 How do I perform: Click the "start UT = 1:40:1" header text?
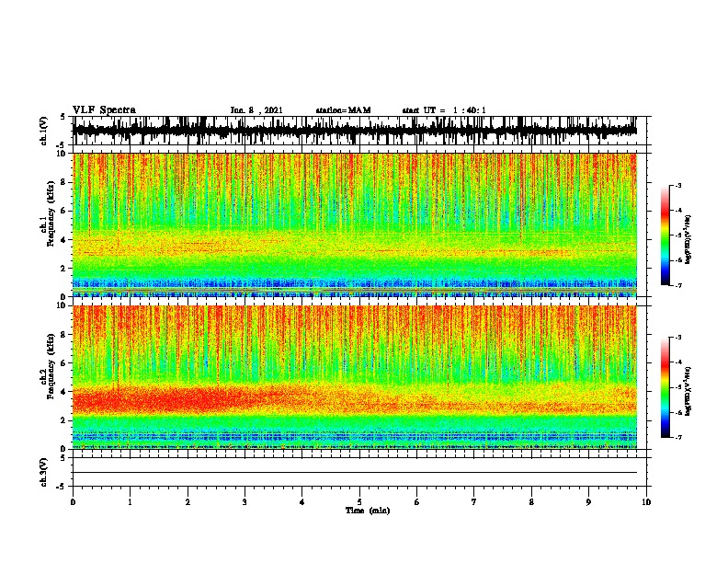point(444,110)
